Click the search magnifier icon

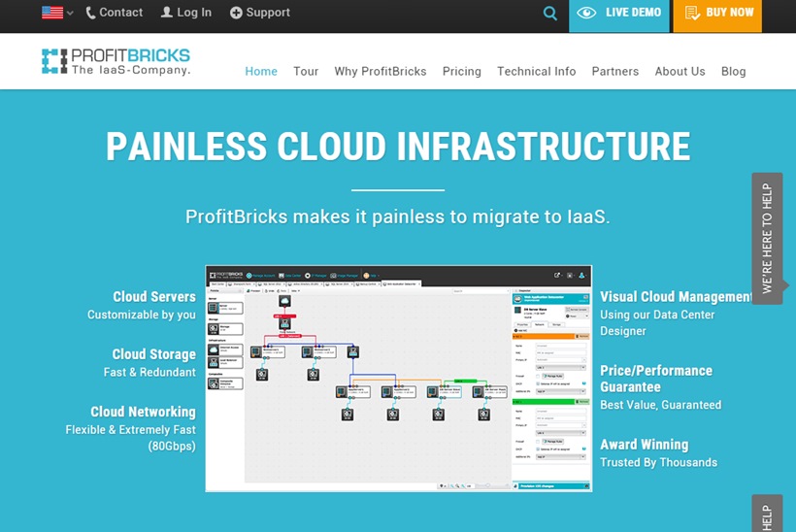550,14
